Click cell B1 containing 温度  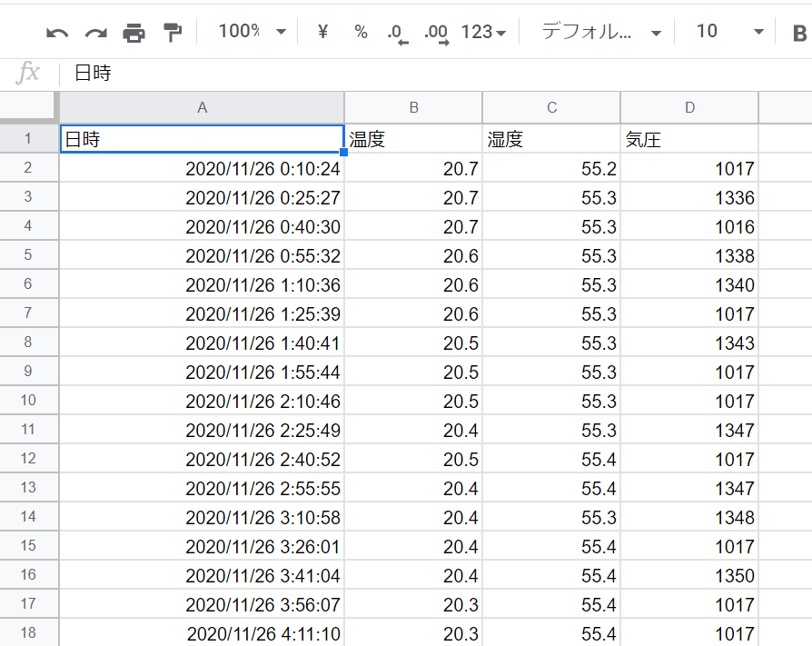tap(413, 139)
